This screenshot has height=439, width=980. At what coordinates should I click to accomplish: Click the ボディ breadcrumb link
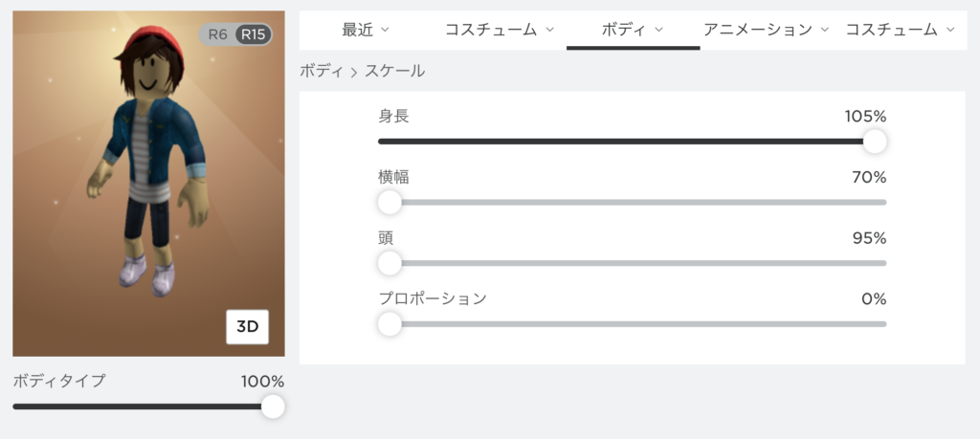tap(322, 71)
